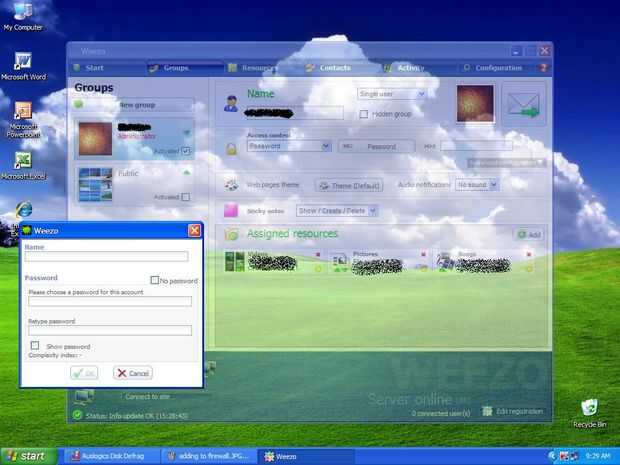Click the system tray clock

[x=598, y=456]
